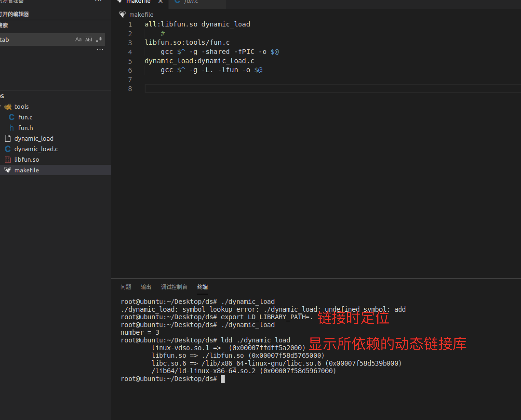Close the makefile editor tab
Viewport: 521px width, 420px height.
pos(160,2)
